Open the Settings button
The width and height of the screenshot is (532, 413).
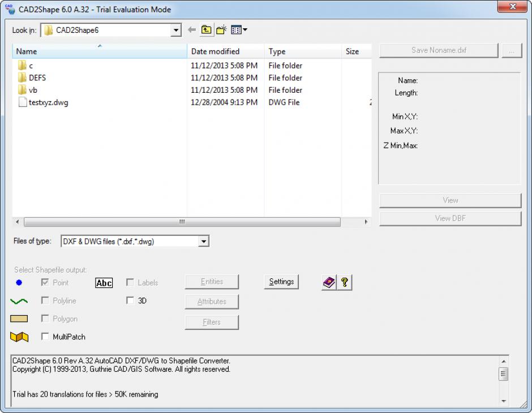pyautogui.click(x=281, y=282)
